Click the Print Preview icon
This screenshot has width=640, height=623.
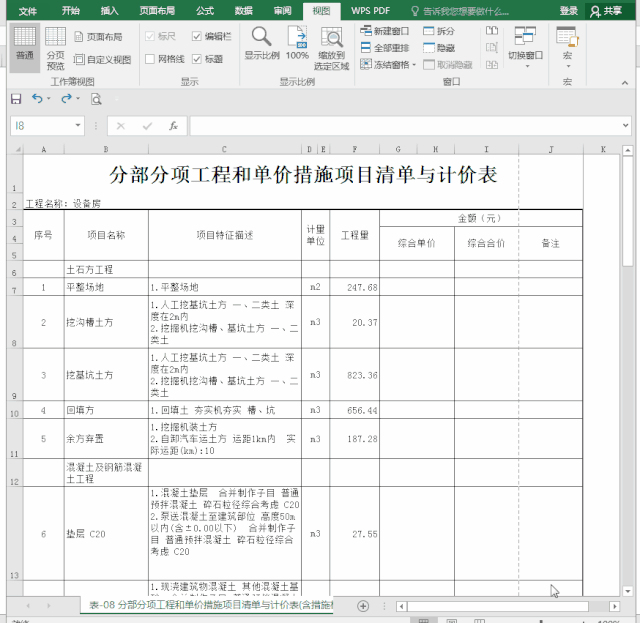tap(96, 99)
